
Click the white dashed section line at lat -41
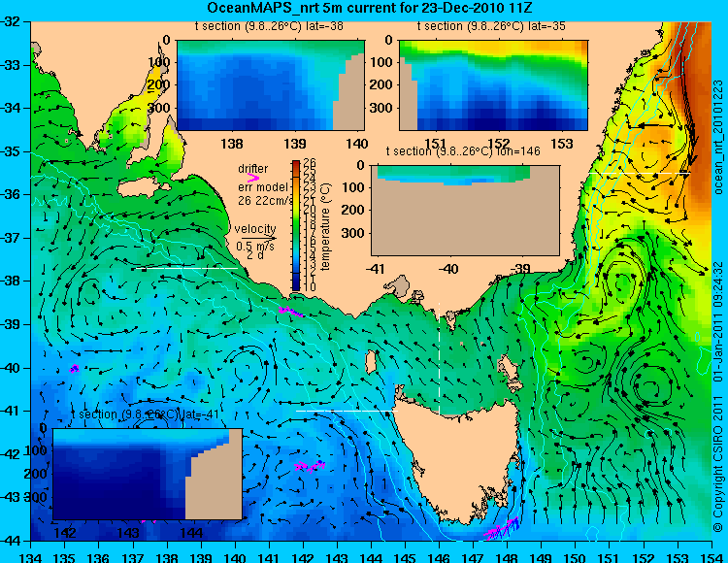[x=347, y=411]
